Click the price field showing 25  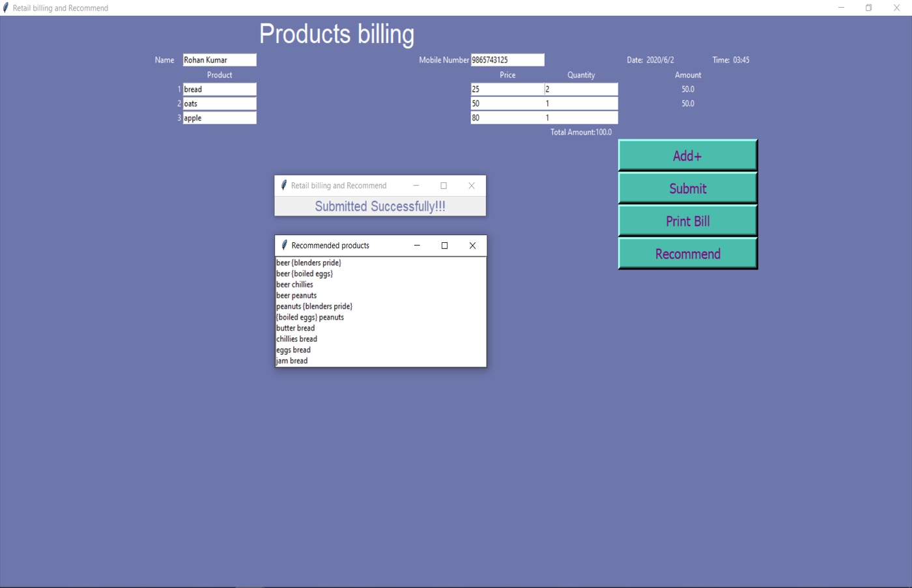coord(507,89)
